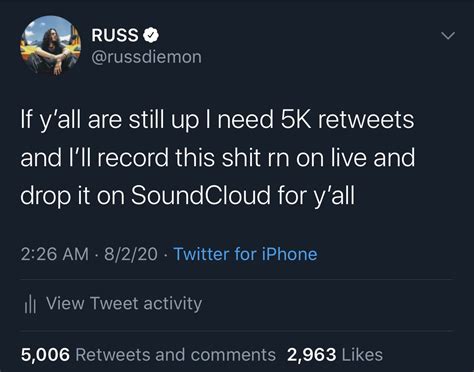Click the tweet's first line about 5K retweets

pos(217,120)
